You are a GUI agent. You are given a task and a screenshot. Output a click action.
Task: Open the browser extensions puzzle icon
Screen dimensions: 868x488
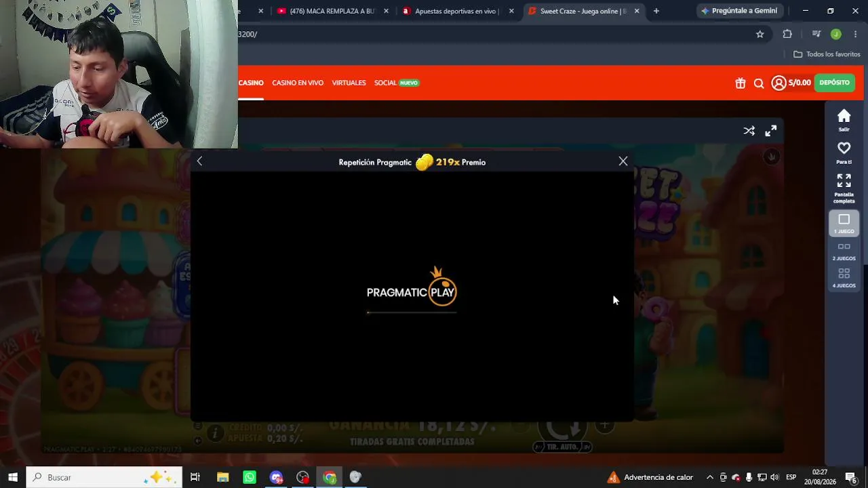(787, 34)
